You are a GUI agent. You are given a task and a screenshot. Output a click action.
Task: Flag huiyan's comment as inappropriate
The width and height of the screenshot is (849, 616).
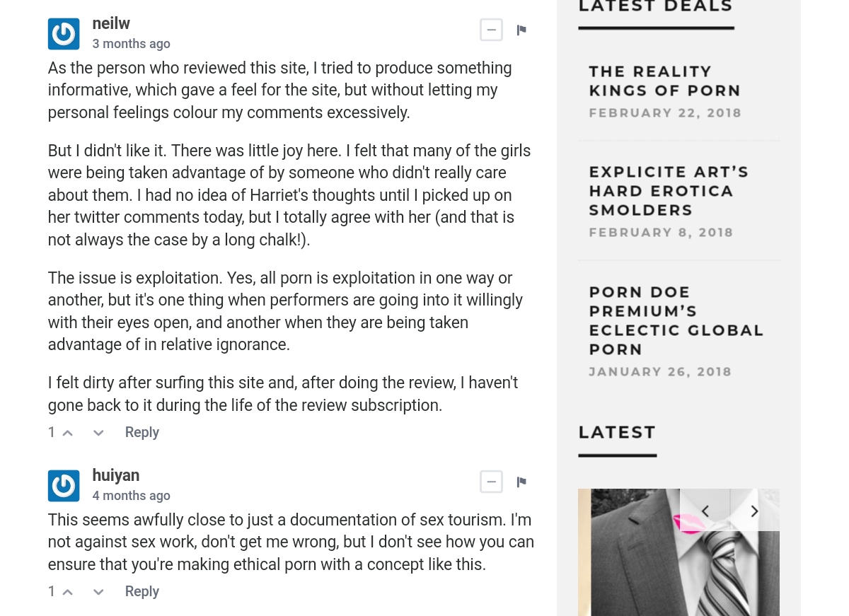(521, 482)
